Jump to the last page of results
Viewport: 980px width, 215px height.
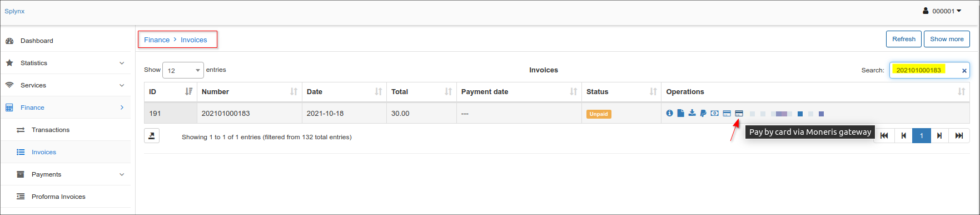959,136
